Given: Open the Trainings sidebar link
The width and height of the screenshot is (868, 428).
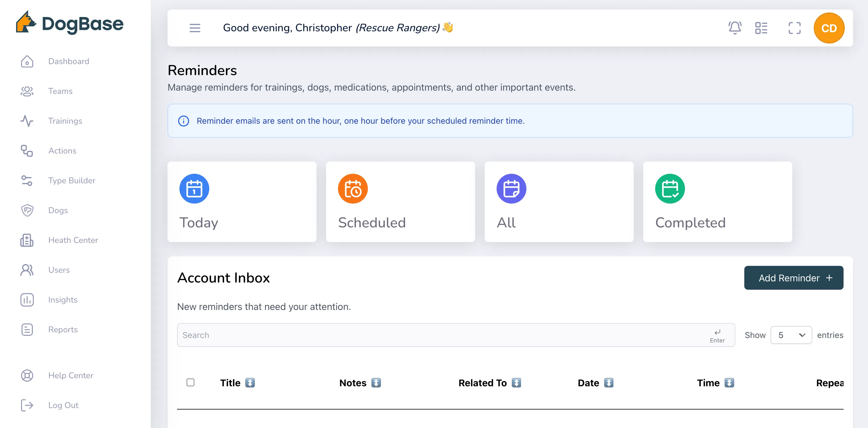Looking at the screenshot, I should coord(65,121).
